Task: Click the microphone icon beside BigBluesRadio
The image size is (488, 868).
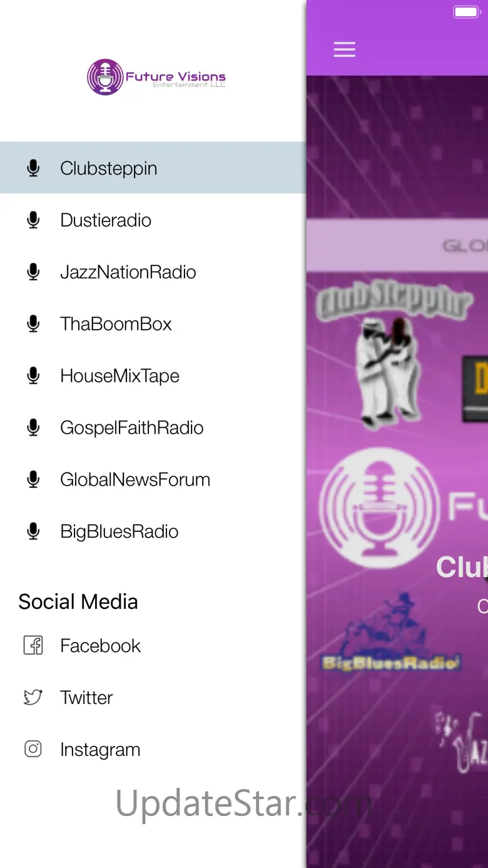Action: point(33,531)
